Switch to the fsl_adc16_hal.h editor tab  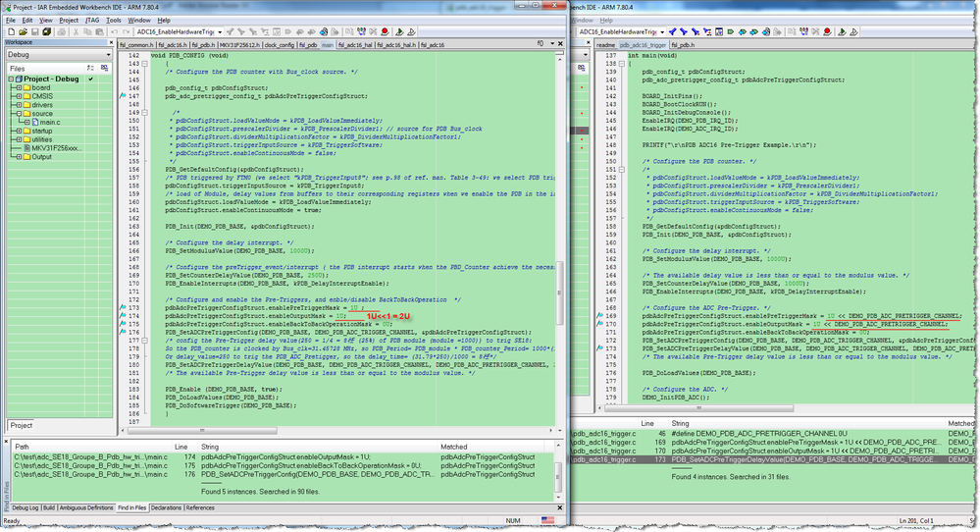(x=396, y=45)
